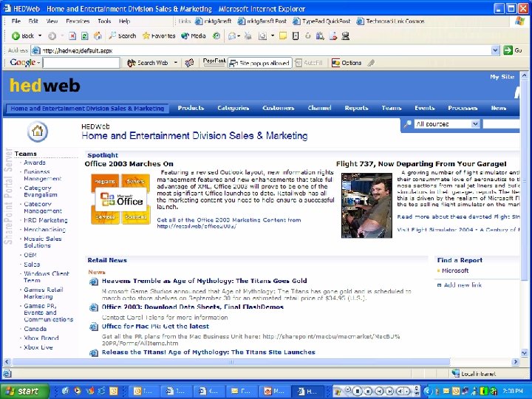Open Heavens Tremble Age of Mythology article
532x399 pixels.
[x=204, y=281]
